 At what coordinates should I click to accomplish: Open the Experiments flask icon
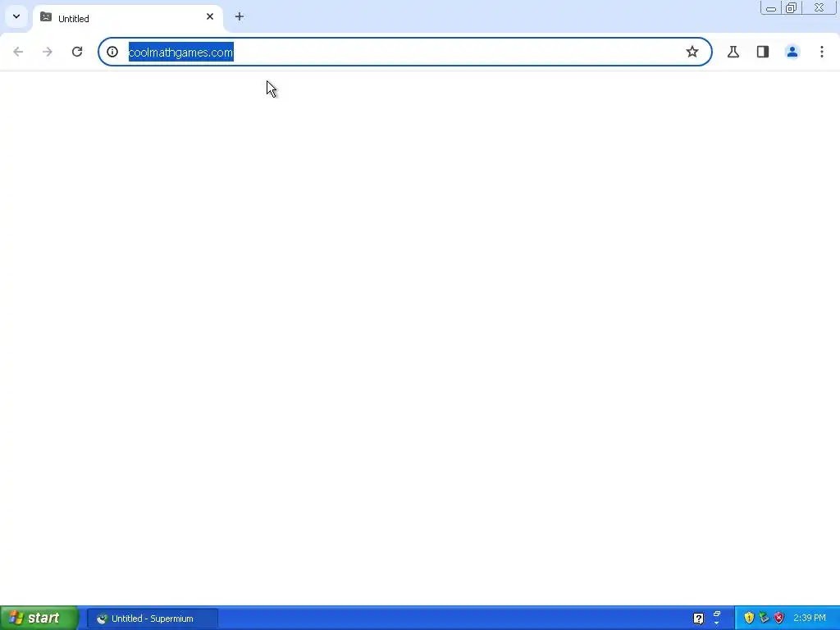tap(733, 52)
